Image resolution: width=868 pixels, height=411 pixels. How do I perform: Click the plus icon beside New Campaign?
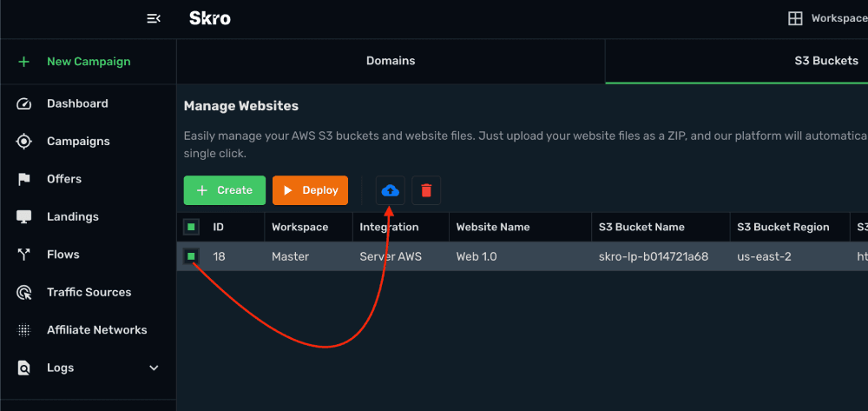click(x=23, y=62)
